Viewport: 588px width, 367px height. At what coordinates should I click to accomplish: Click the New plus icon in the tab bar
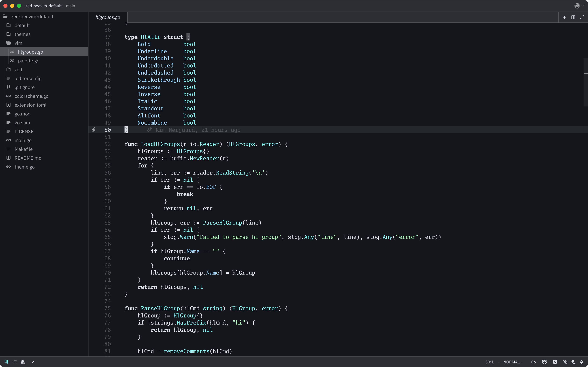pyautogui.click(x=565, y=18)
